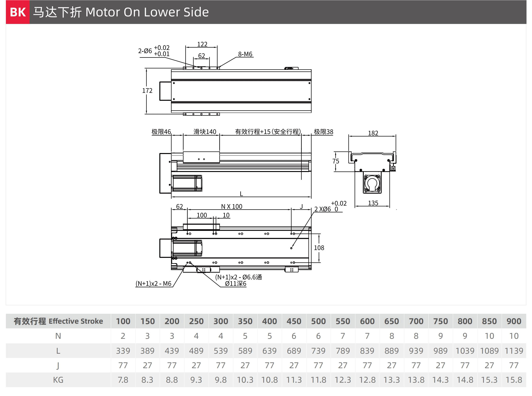This screenshot has width=532, height=396.
Task: Click the "有效行程 Effective Stroke" header
Action: click(x=58, y=321)
